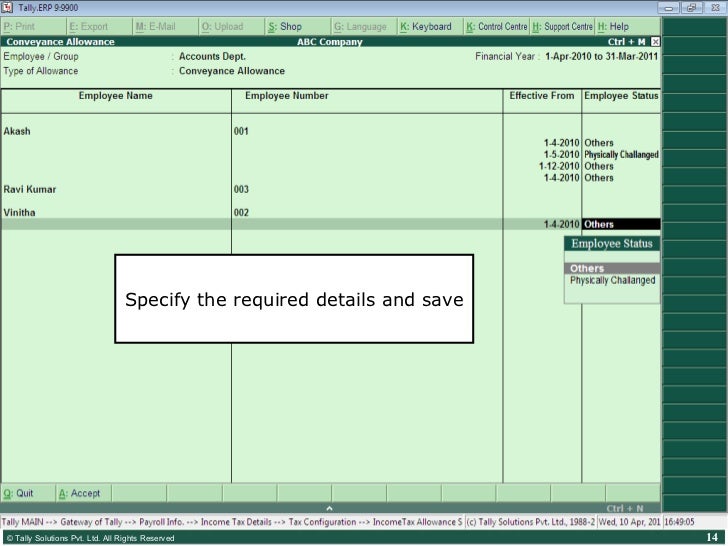Click the Ctrl + M label in header
The image size is (728, 546).
(626, 42)
